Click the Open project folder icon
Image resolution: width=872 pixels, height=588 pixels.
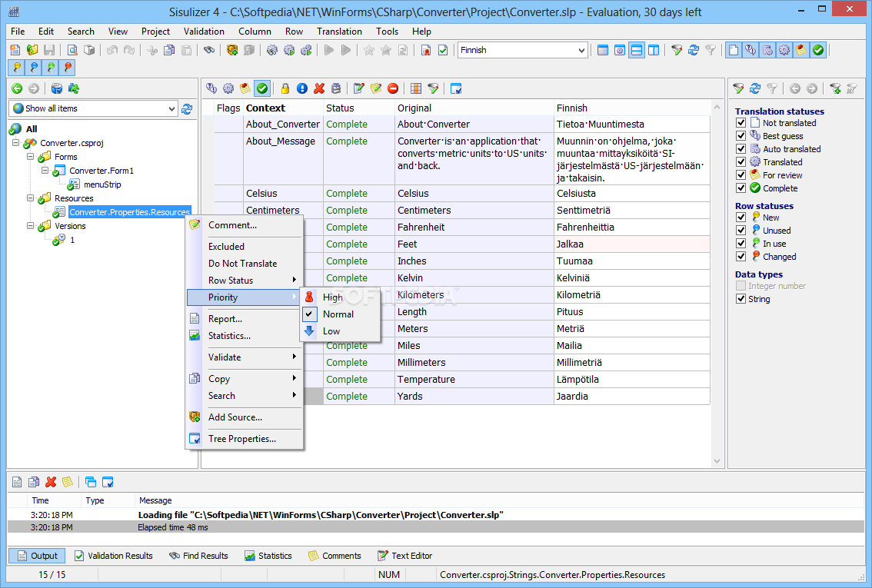[32, 50]
